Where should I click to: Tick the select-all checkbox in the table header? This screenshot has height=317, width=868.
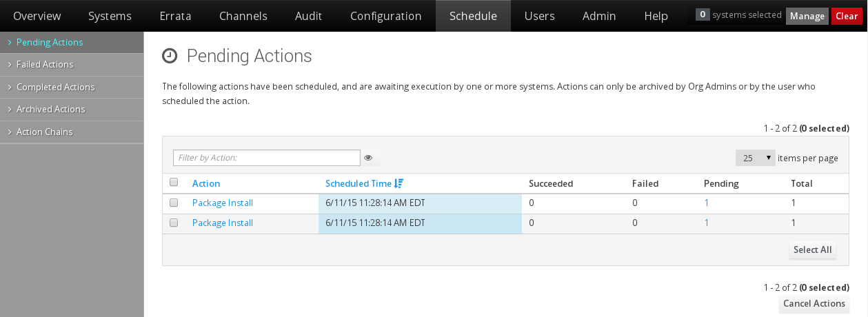coord(174,183)
